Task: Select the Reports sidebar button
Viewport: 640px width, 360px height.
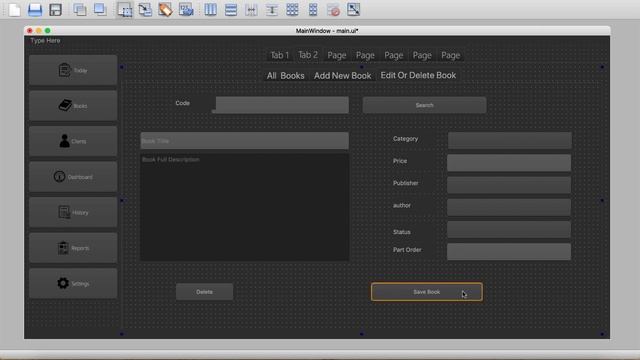Action: coord(73,248)
